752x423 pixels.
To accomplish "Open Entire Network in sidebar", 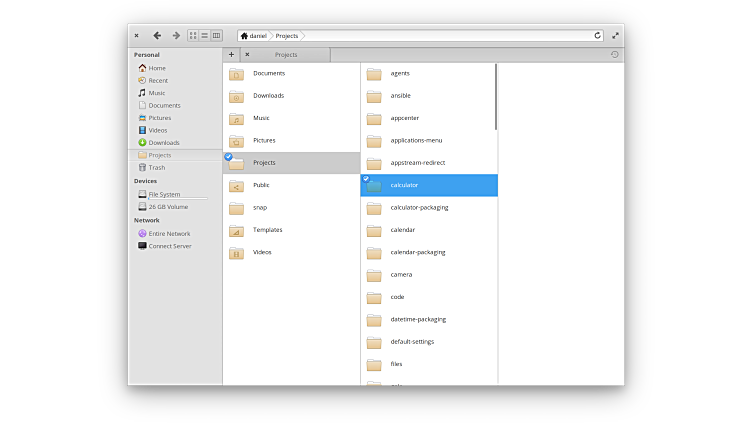I will (169, 233).
